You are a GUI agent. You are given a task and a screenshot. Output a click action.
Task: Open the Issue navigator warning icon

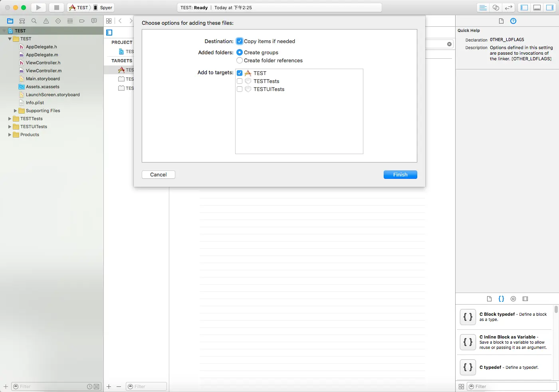46,21
